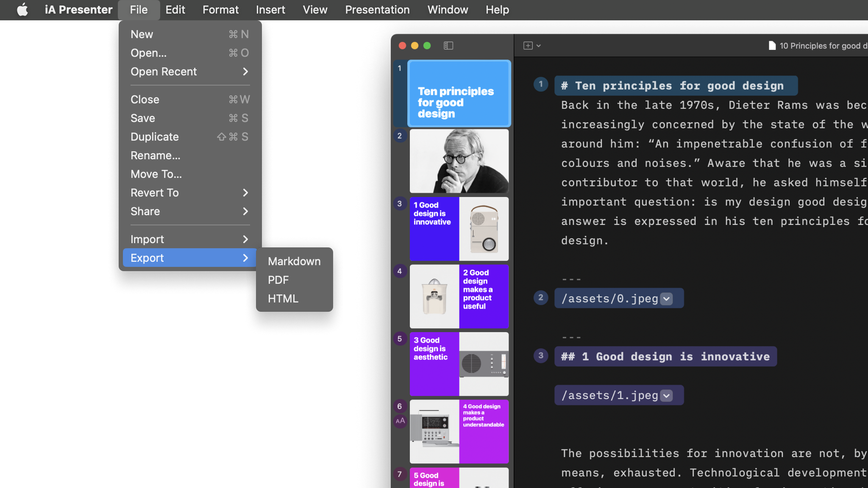
Task: Open the Revert To submenu
Action: click(190, 193)
